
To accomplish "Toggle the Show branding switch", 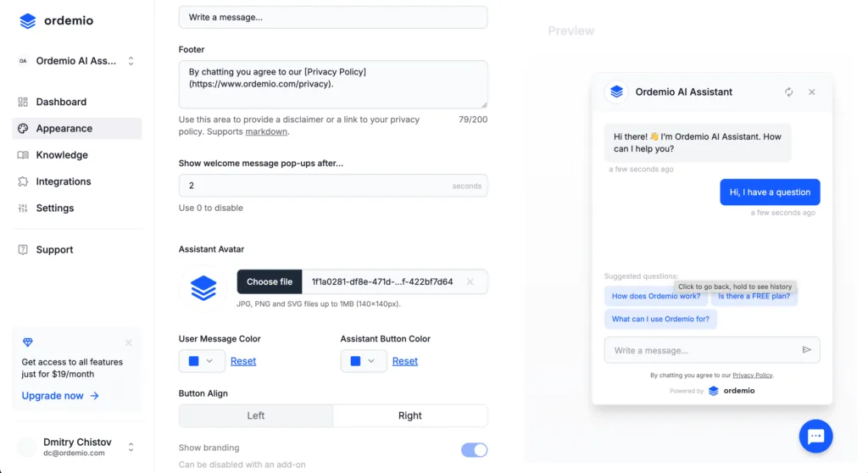I will (x=474, y=450).
